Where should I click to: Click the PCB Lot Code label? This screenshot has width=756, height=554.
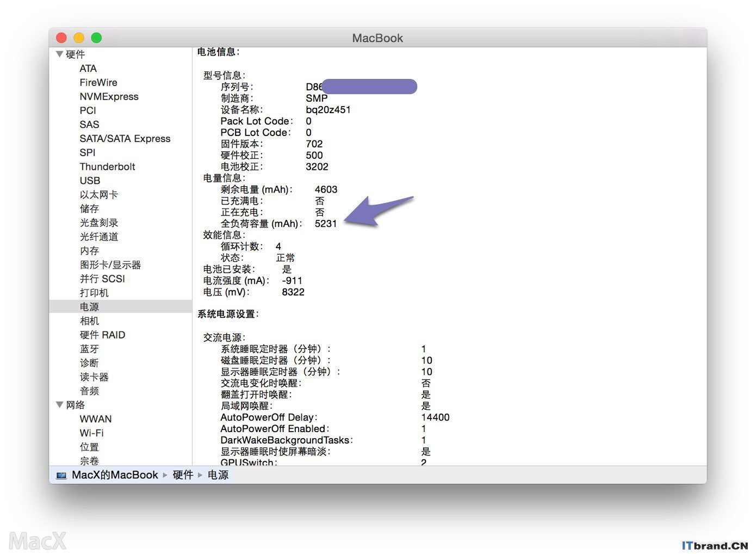255,133
